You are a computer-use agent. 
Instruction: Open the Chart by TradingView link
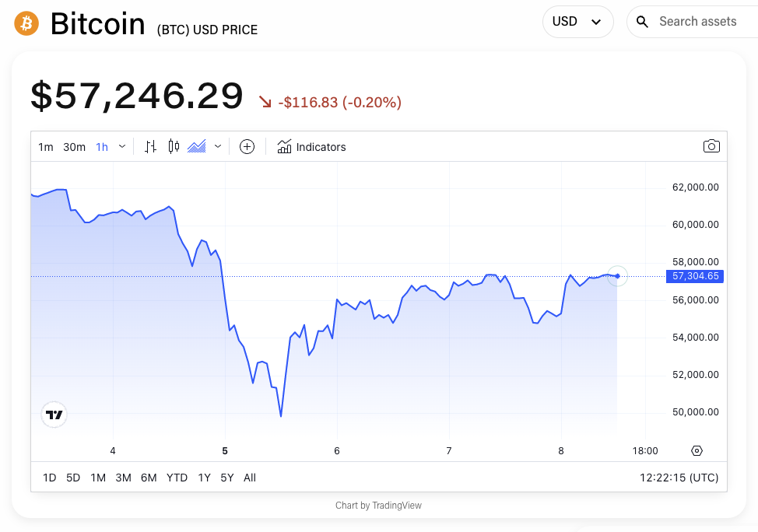pos(378,505)
